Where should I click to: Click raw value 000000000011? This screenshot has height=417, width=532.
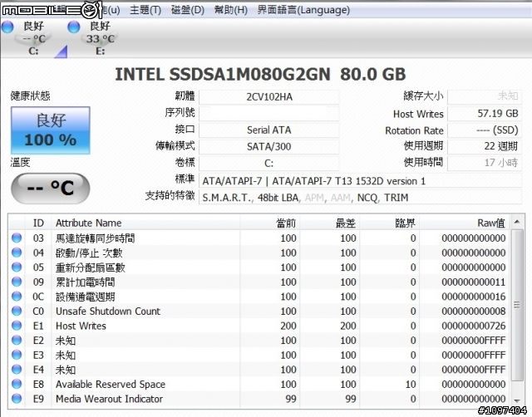click(x=474, y=282)
